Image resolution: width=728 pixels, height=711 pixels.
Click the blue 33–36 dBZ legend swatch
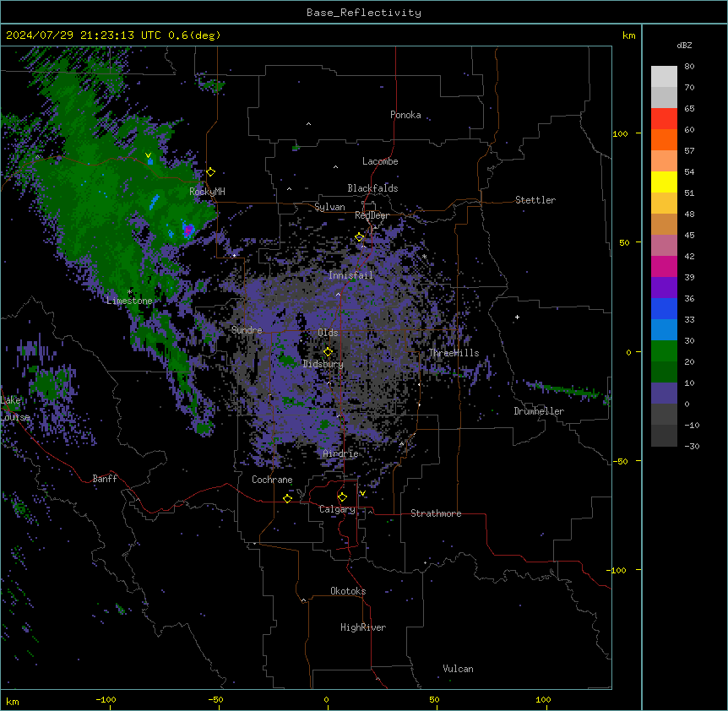[664, 308]
